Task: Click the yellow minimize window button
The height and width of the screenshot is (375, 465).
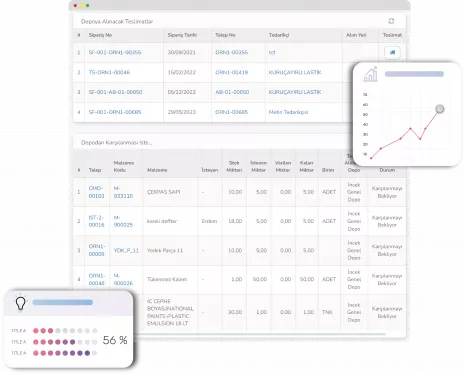Action: [81, 5]
